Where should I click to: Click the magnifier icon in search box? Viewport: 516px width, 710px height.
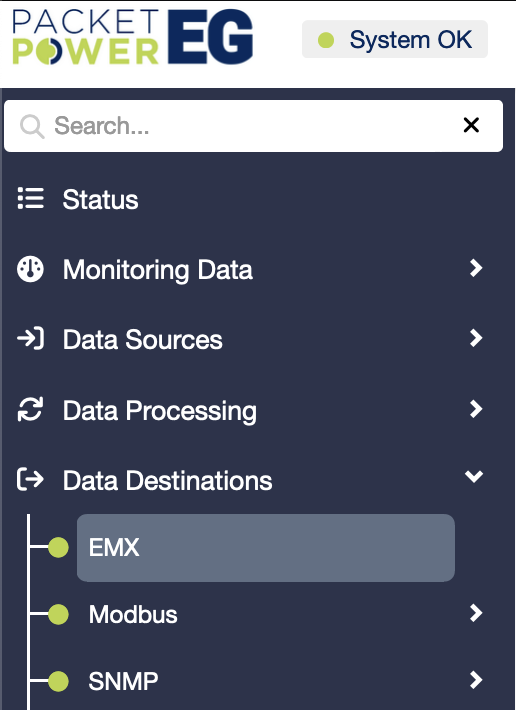click(x=32, y=126)
